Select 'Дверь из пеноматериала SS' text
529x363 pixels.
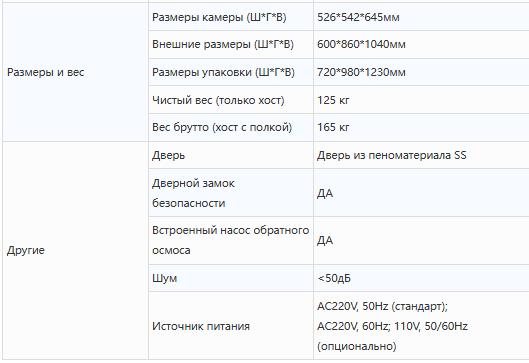pyautogui.click(x=391, y=155)
